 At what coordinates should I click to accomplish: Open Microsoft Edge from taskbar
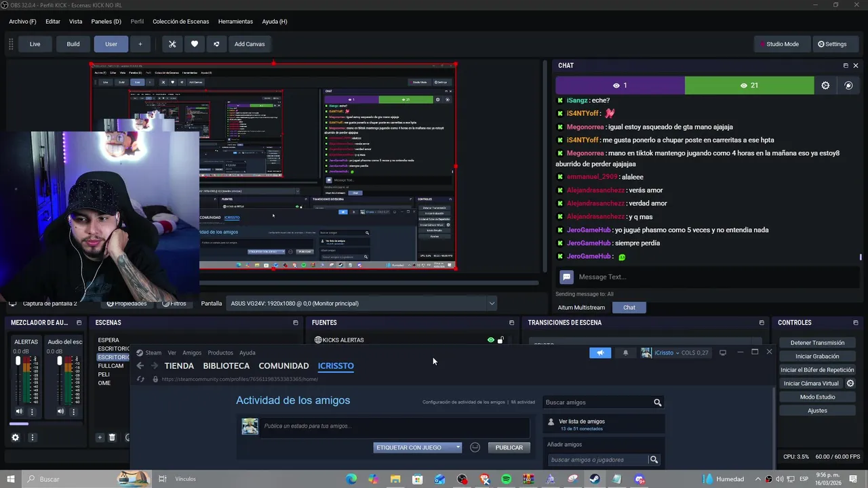351,479
